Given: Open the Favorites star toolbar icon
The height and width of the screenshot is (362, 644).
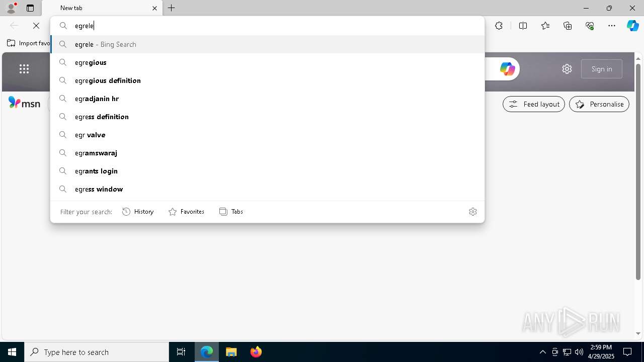Looking at the screenshot, I should tap(545, 26).
